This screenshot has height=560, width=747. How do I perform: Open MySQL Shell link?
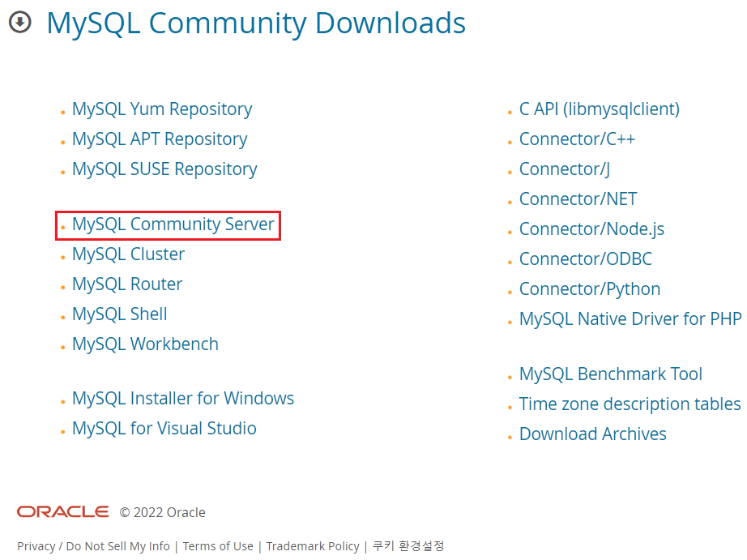tap(120, 314)
